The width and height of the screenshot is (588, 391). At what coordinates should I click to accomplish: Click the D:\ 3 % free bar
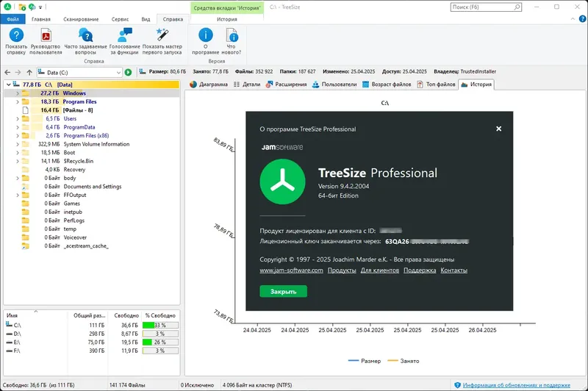click(160, 334)
